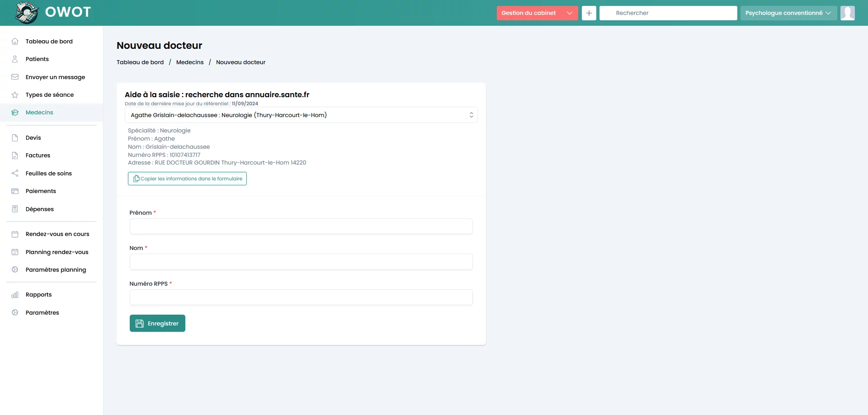Click the Prénom : Agathe line

[151, 139]
